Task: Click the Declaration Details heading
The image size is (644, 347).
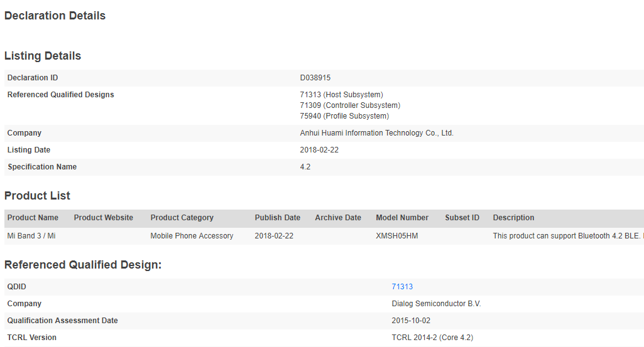Action: pyautogui.click(x=55, y=16)
